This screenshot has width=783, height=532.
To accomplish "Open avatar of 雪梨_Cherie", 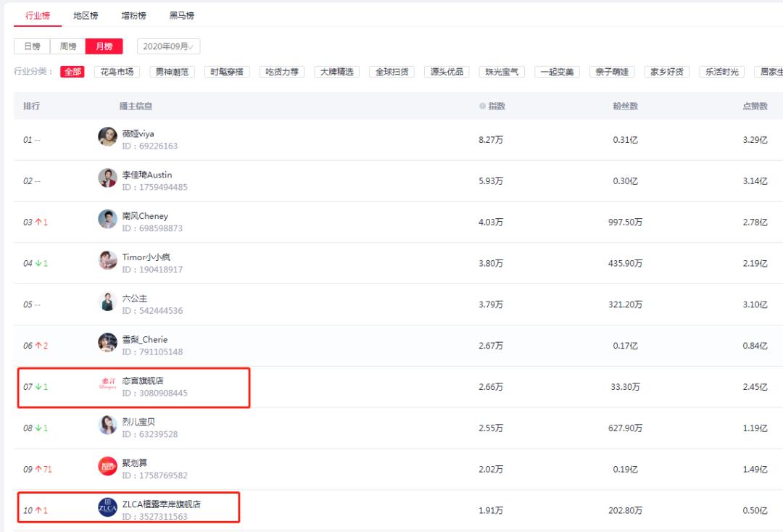I will tap(107, 342).
